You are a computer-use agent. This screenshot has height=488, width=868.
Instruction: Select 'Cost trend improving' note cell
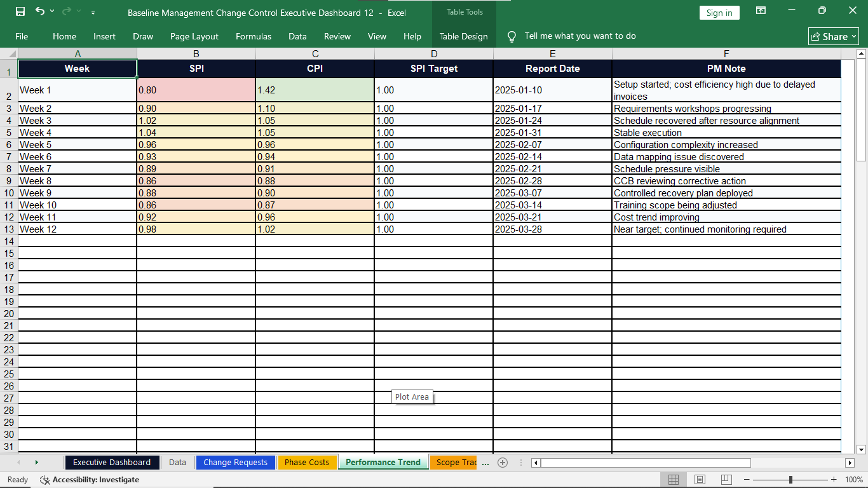726,217
